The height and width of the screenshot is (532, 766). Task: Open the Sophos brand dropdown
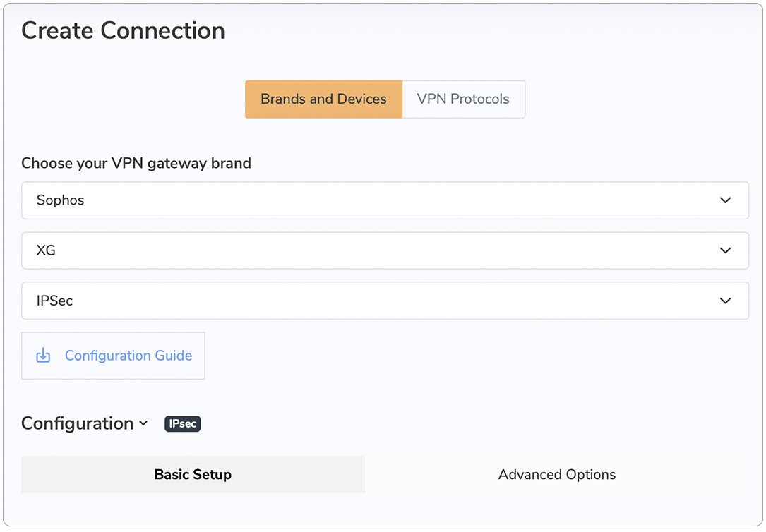385,200
